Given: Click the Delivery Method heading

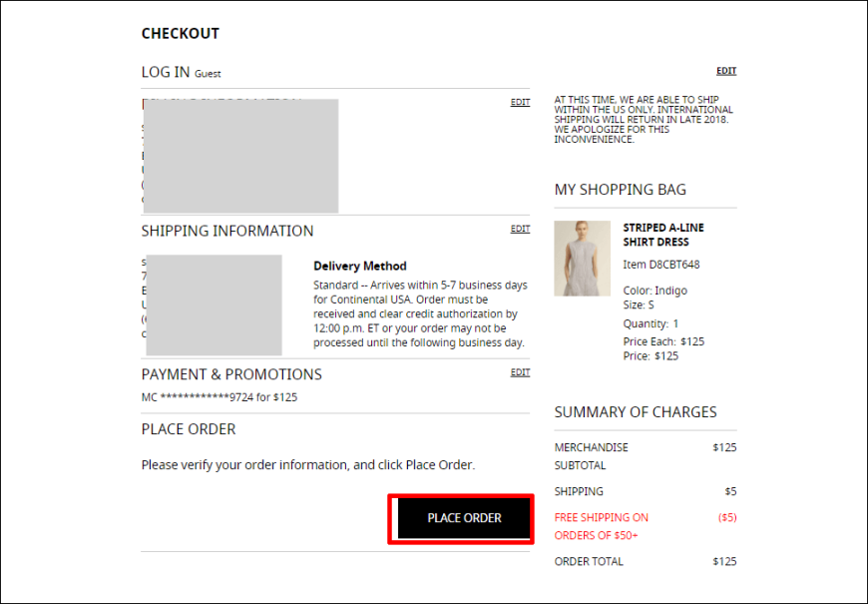Looking at the screenshot, I should [x=360, y=266].
